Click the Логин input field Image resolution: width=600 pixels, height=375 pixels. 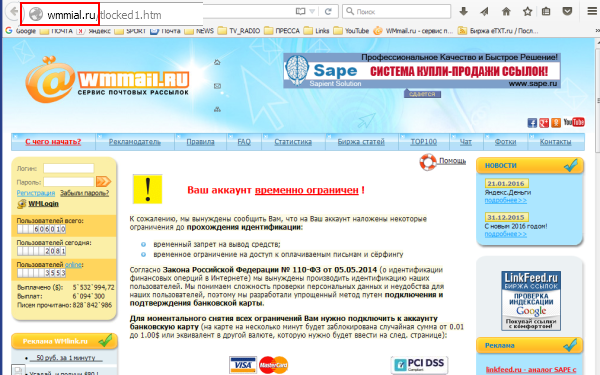[68, 168]
